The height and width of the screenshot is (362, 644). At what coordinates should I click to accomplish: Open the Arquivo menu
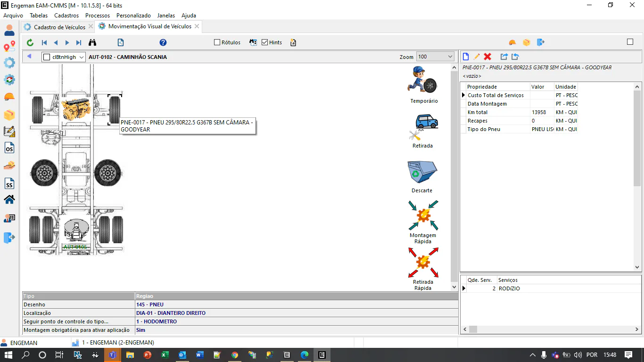coord(13,16)
